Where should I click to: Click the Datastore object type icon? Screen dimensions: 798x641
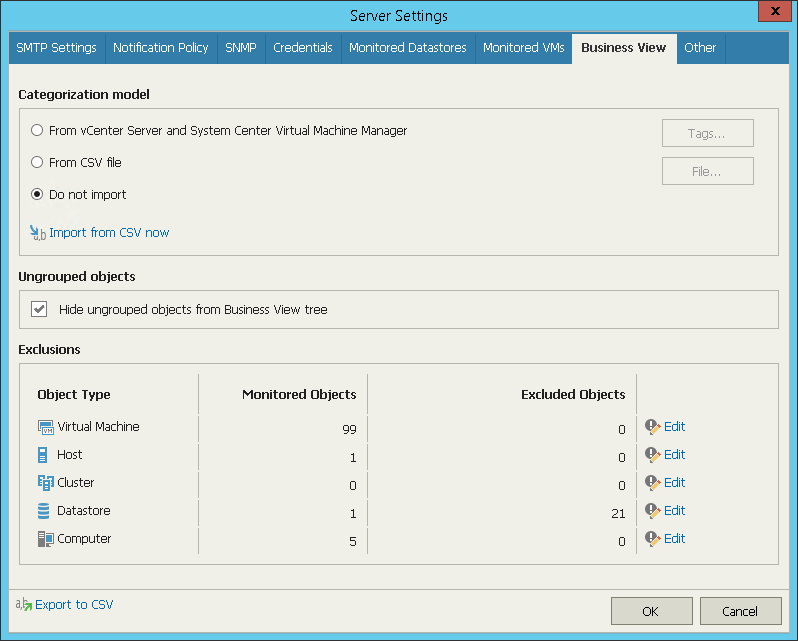coord(44,511)
